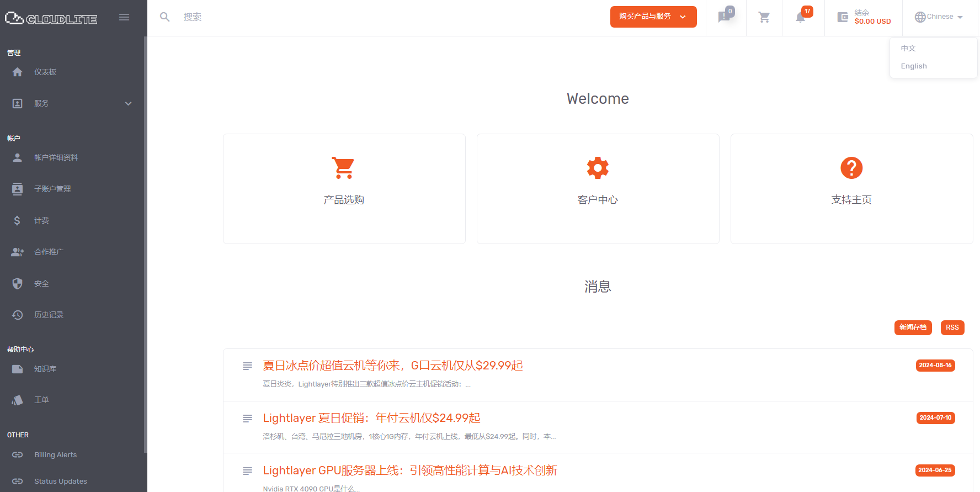Screen dimensions: 980x492
Task: Click the 2024-08-16 date badge
Action: click(x=935, y=366)
